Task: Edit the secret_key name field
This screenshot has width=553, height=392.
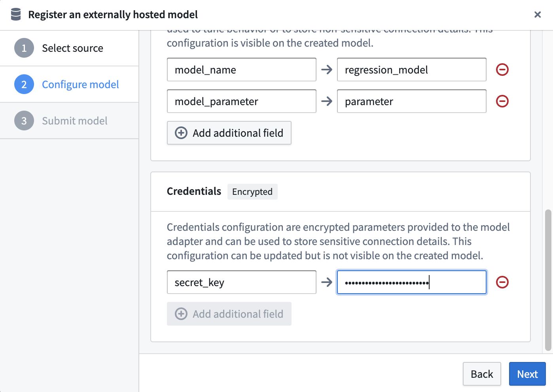Action: (x=242, y=282)
